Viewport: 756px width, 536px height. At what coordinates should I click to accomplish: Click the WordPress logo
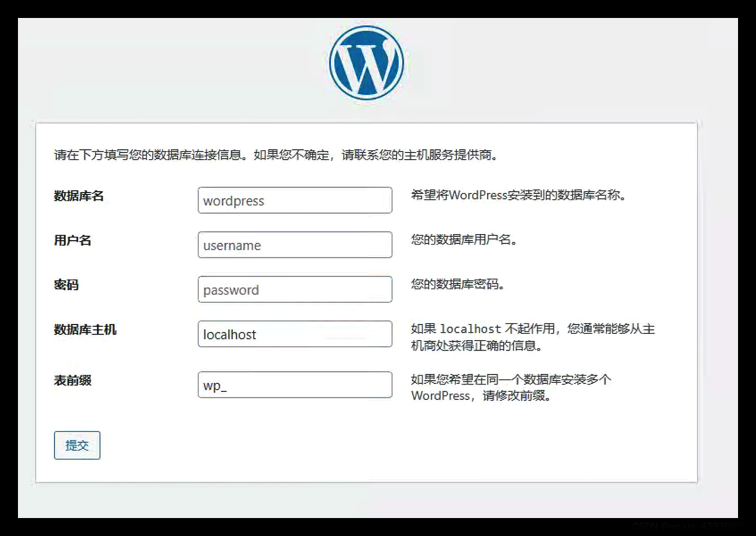tap(366, 62)
